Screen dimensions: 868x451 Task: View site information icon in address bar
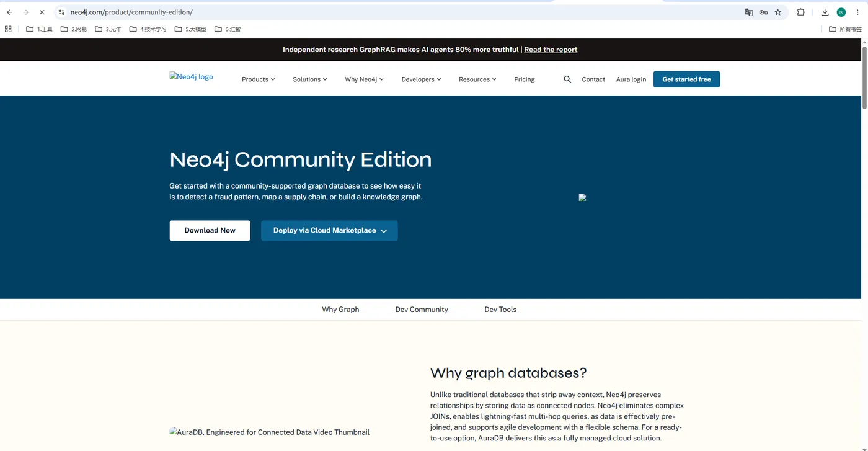click(x=61, y=12)
